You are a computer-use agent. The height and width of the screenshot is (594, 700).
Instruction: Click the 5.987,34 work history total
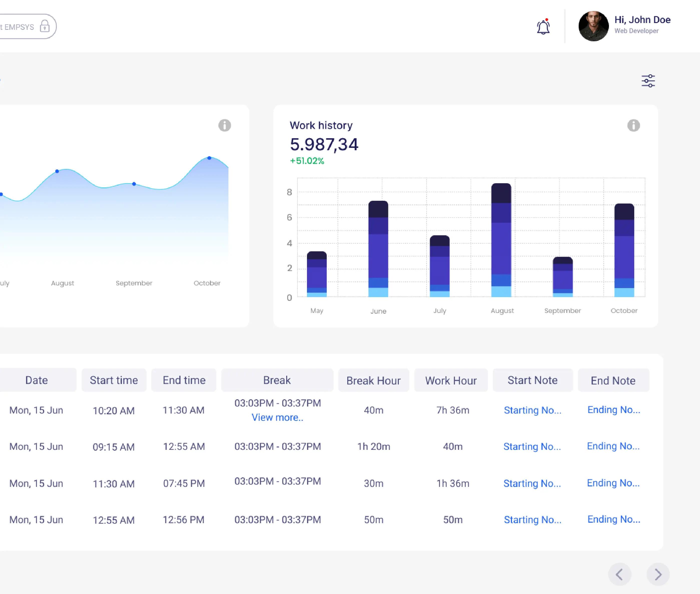click(324, 144)
